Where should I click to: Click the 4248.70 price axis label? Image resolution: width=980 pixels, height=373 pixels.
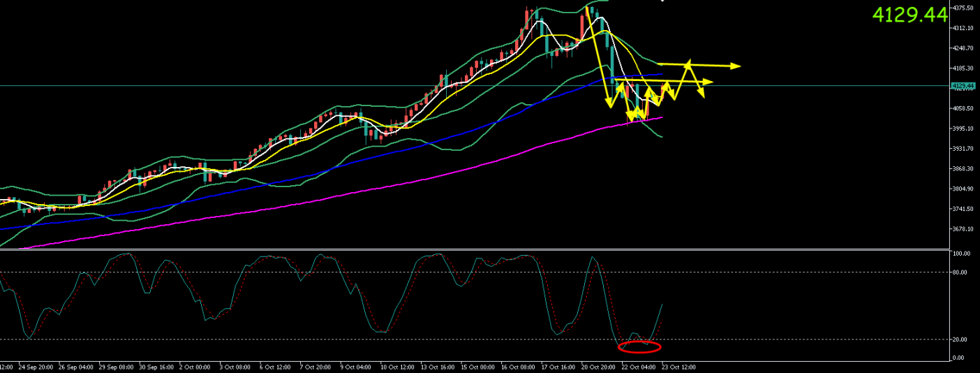point(962,48)
